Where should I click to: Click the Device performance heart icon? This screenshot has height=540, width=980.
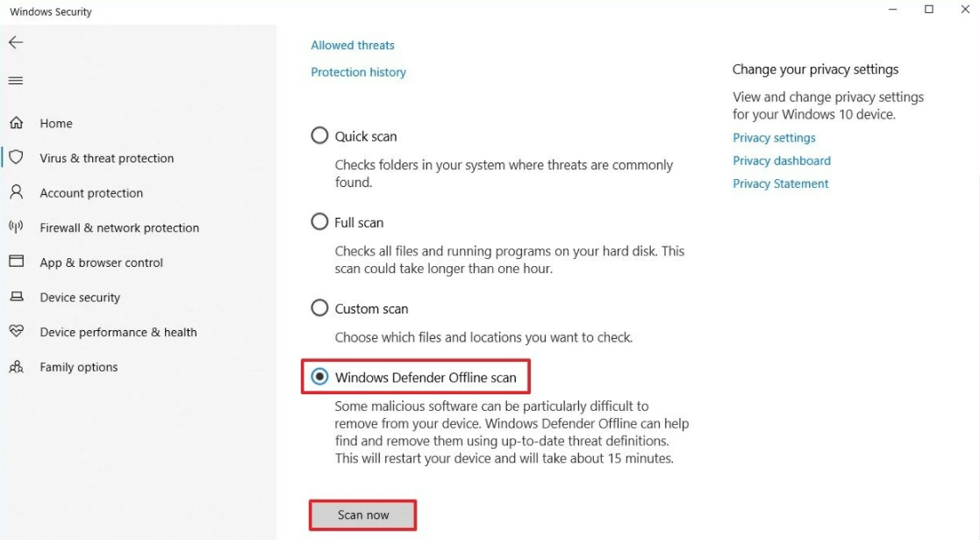[x=17, y=331]
